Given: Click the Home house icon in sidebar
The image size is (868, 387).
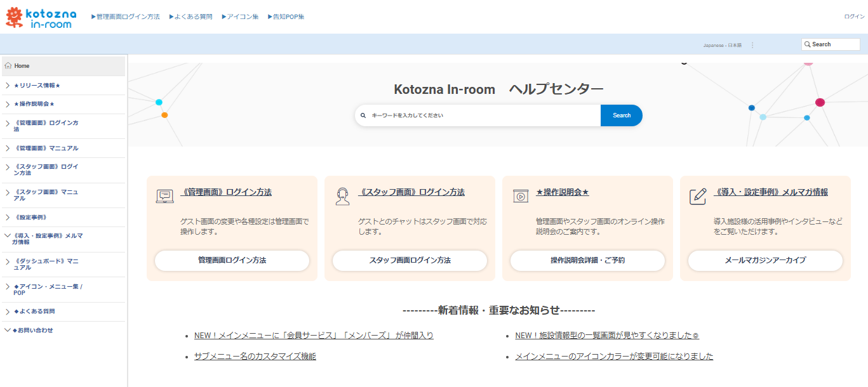Looking at the screenshot, I should pyautogui.click(x=8, y=66).
